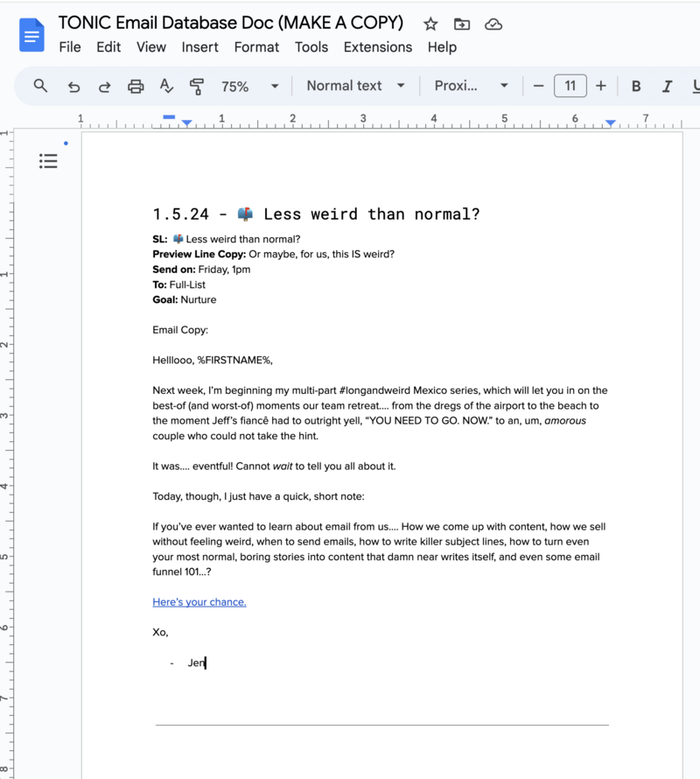Open the Format menu

click(x=256, y=47)
